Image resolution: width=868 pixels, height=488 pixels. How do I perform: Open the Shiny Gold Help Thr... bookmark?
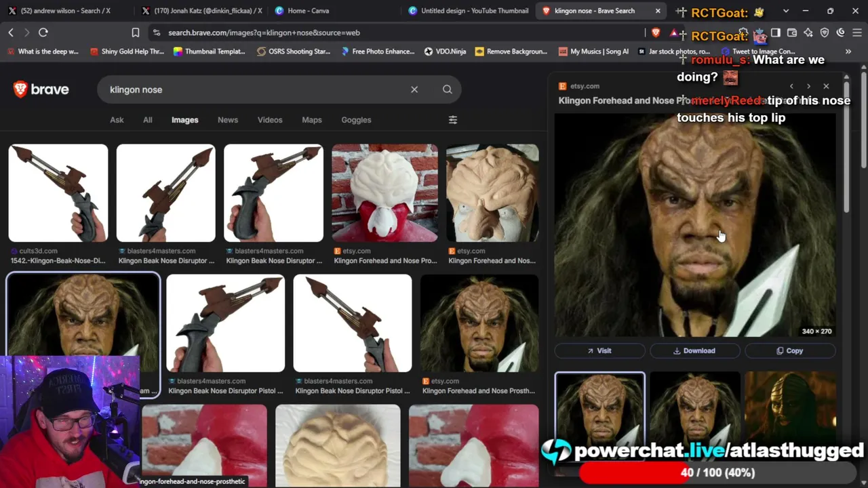coord(127,52)
